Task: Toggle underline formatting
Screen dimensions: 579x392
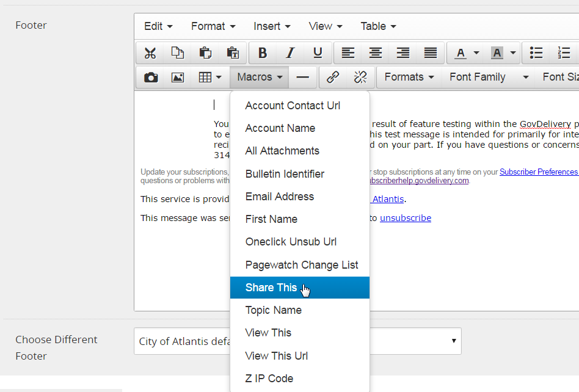Action: point(318,53)
